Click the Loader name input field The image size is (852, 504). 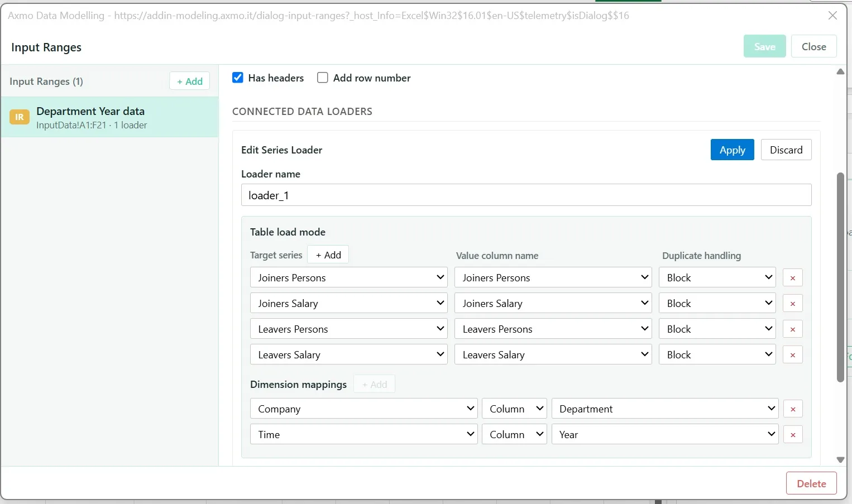526,195
